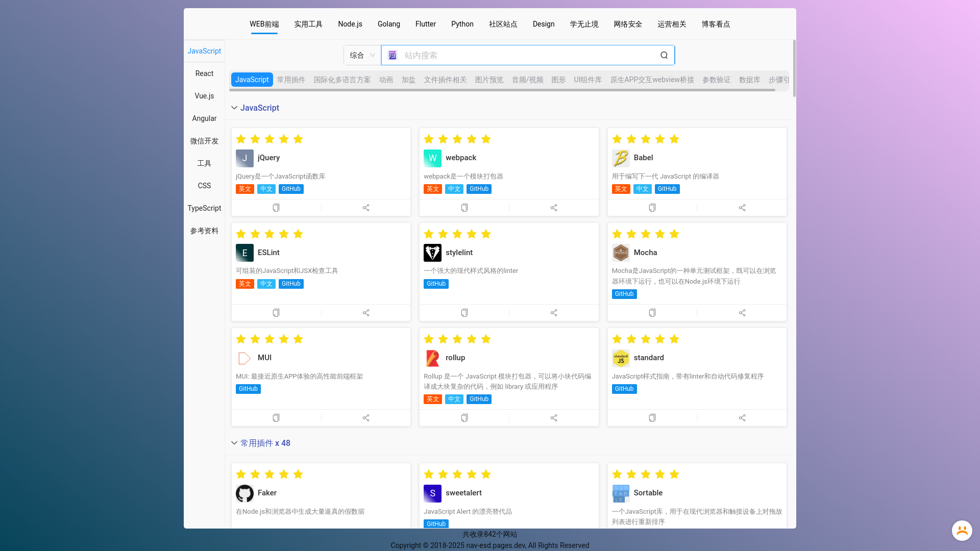
Task: Open Mocha GitHub link tag
Action: [624, 294]
